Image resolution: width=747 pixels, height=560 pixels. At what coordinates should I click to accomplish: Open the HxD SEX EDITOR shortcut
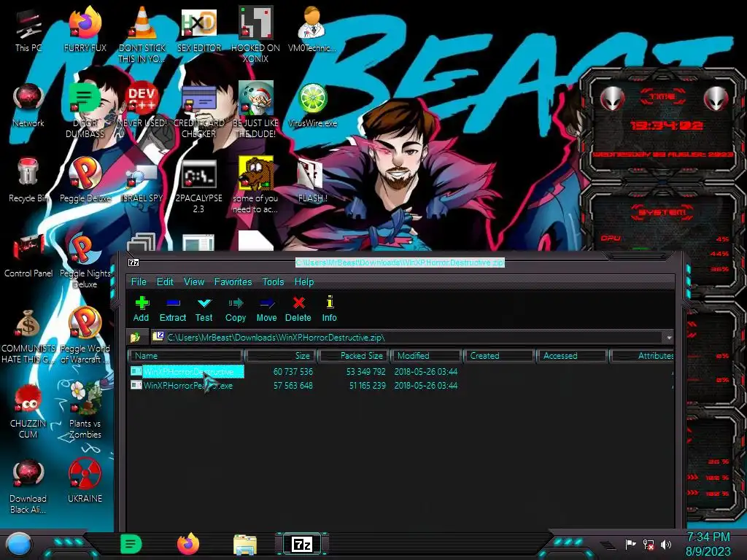click(x=199, y=29)
